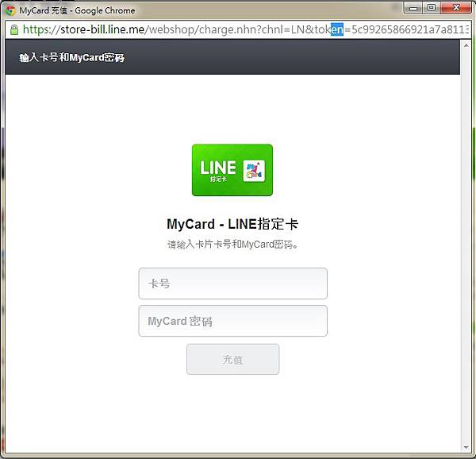Click the LINE 指定卡 green card image
This screenshot has height=459, width=476.
tap(232, 170)
